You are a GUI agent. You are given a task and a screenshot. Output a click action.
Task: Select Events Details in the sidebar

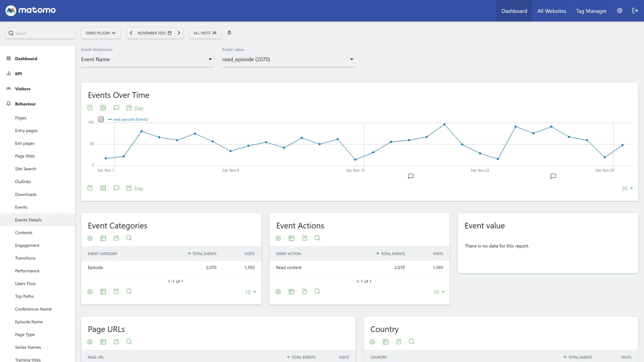pos(28,220)
